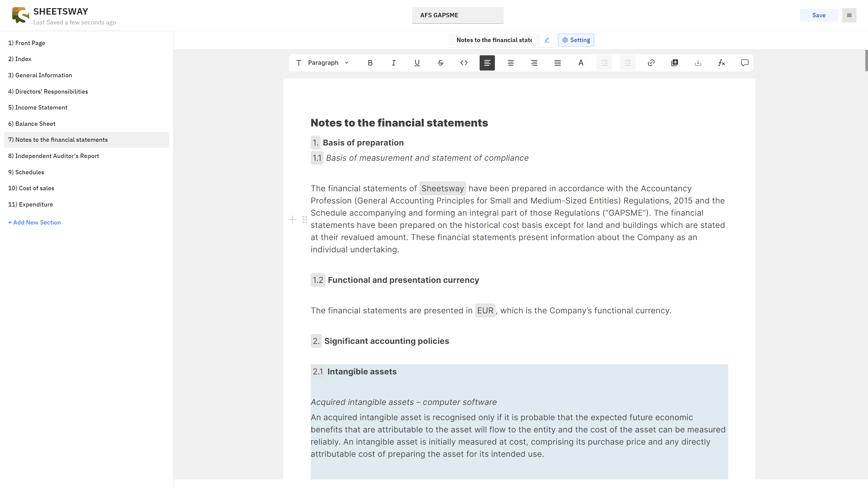Open the hamburger menu top right
This screenshot has height=488, width=868.
point(849,15)
